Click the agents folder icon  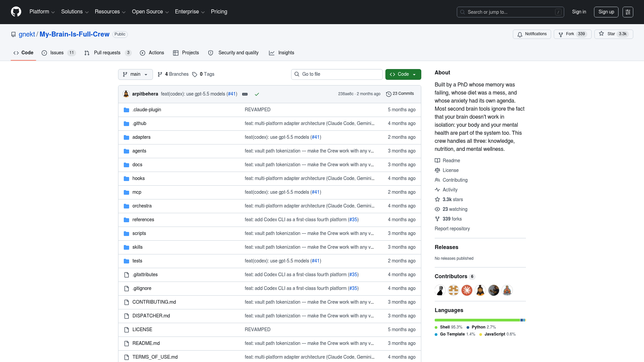click(126, 151)
